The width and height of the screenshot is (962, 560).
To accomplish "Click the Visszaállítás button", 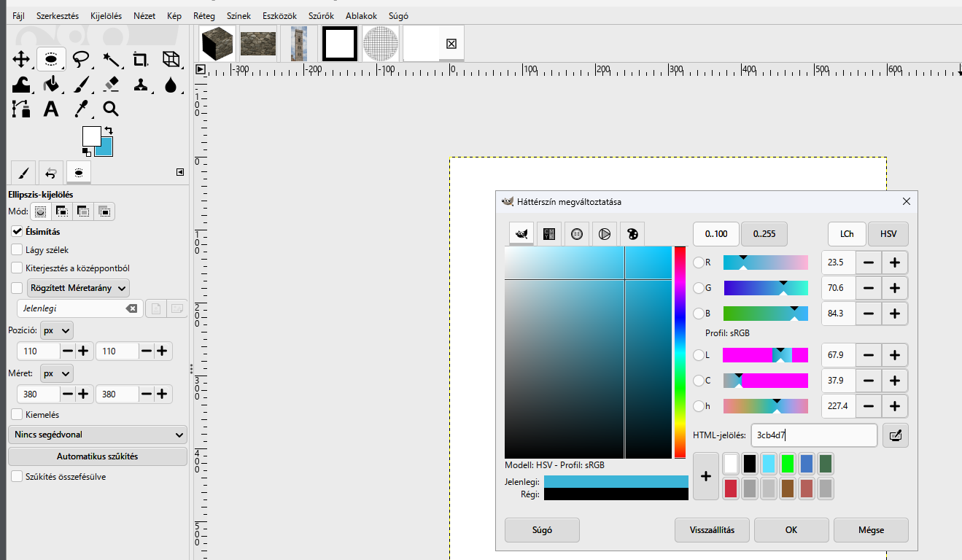I will tap(712, 530).
